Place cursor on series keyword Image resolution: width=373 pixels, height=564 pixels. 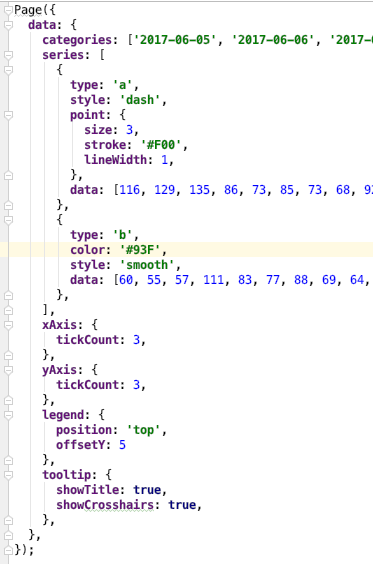point(63,55)
